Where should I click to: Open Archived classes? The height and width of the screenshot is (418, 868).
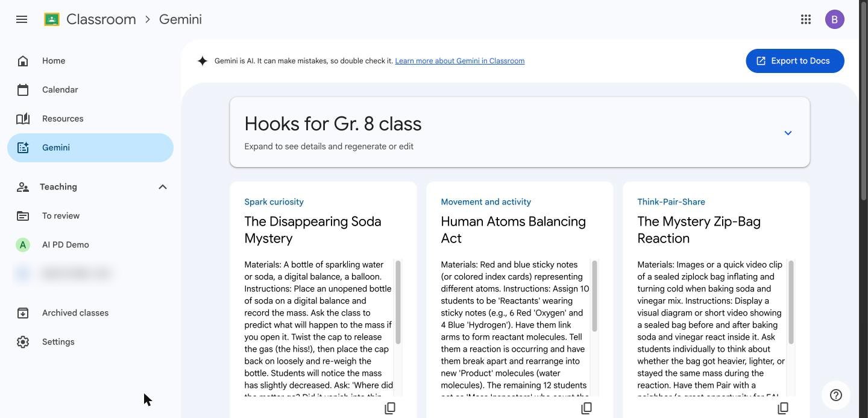pyautogui.click(x=90, y=313)
